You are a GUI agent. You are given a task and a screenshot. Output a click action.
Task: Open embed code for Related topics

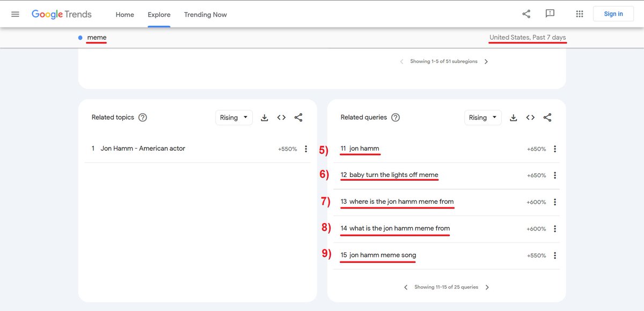click(281, 117)
